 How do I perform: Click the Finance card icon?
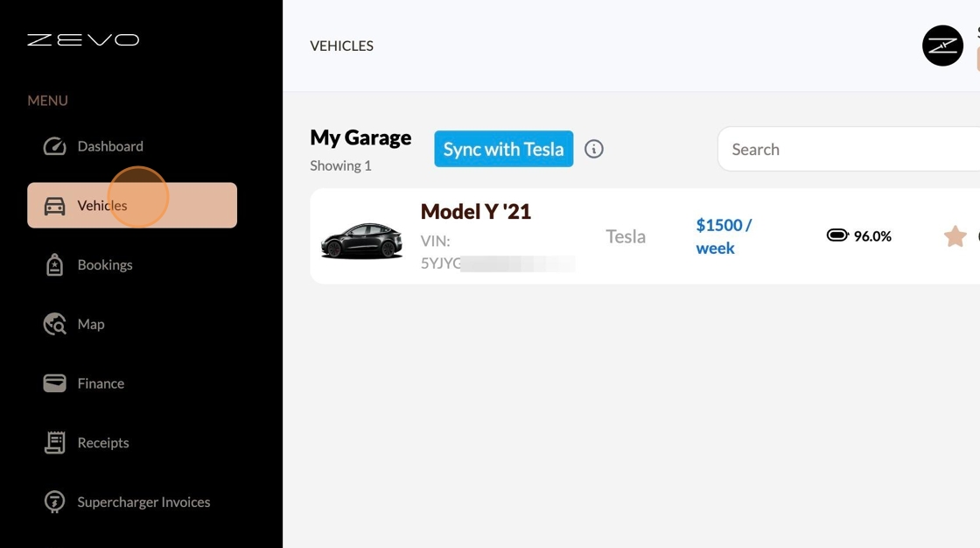(54, 383)
